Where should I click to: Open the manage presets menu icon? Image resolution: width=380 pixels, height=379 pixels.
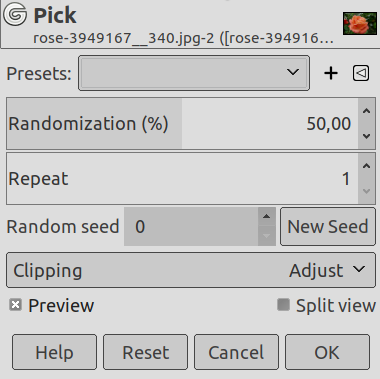(x=361, y=73)
